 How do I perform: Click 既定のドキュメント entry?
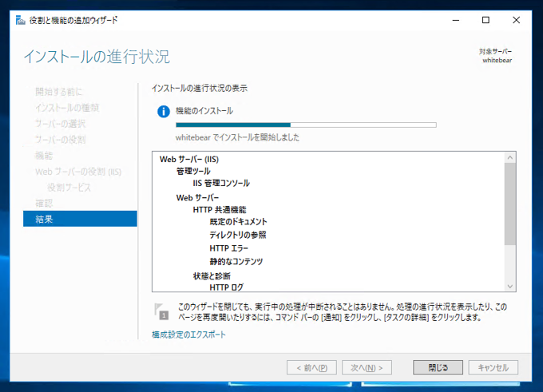[x=238, y=221]
